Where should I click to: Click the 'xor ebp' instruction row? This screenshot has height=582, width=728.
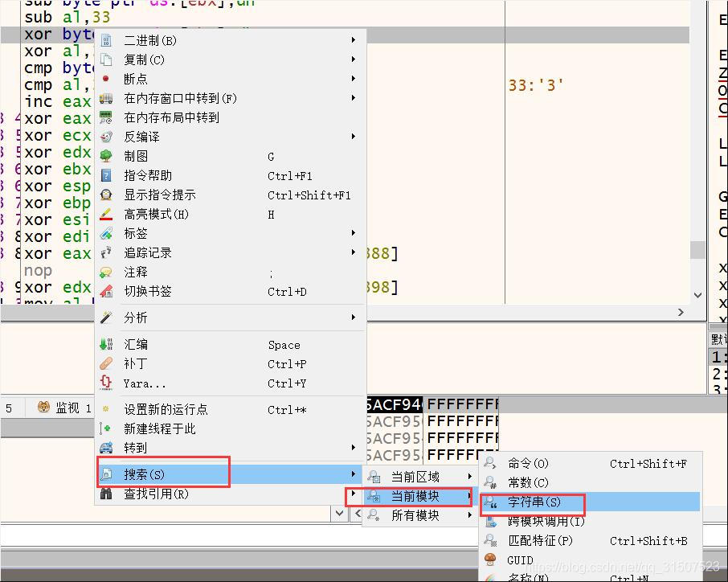click(x=58, y=203)
